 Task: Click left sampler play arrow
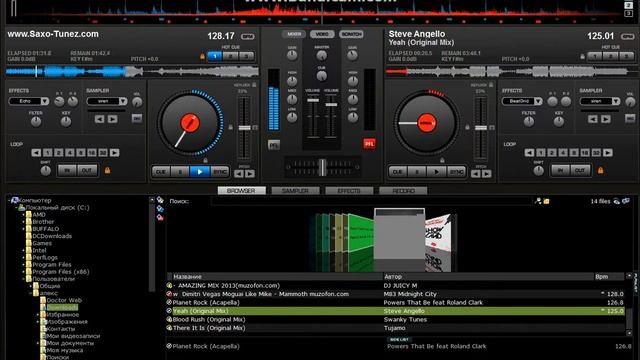pos(113,119)
